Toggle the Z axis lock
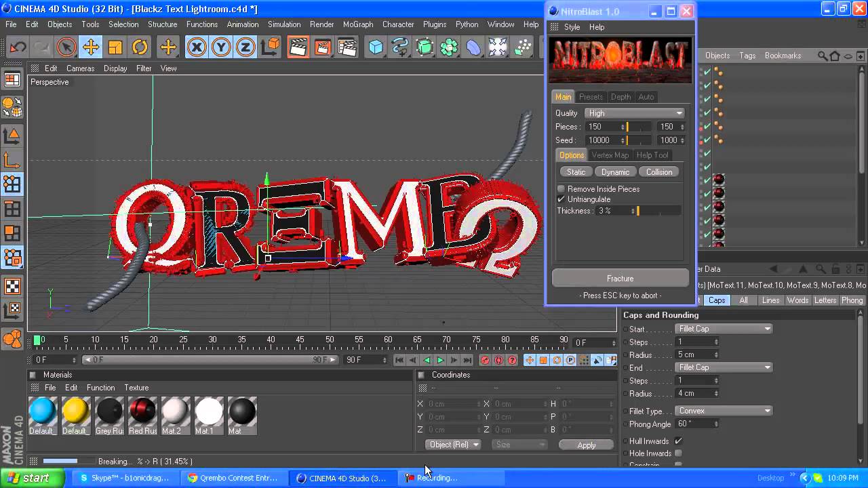 coord(245,47)
